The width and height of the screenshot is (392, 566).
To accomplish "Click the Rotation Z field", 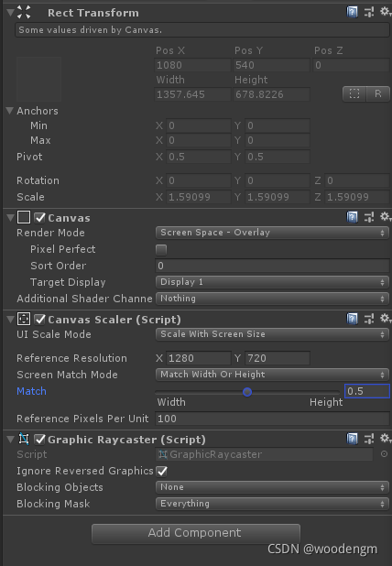I will point(356,180).
